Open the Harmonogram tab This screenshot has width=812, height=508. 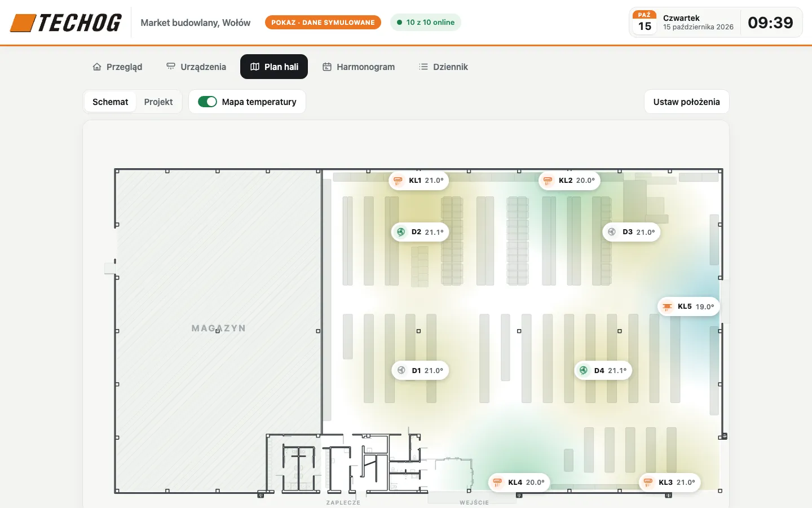(x=359, y=67)
